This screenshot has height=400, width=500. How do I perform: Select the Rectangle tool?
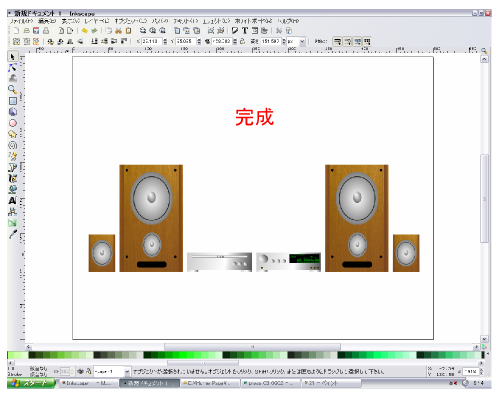click(13, 101)
